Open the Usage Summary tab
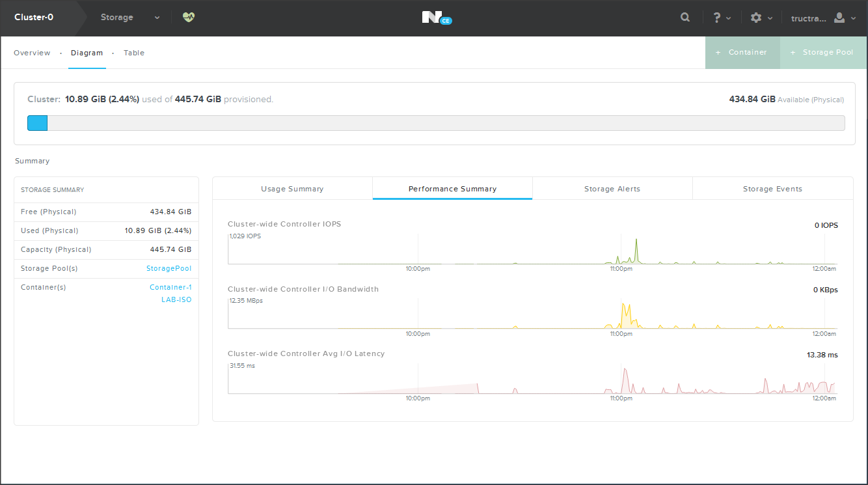 click(292, 189)
